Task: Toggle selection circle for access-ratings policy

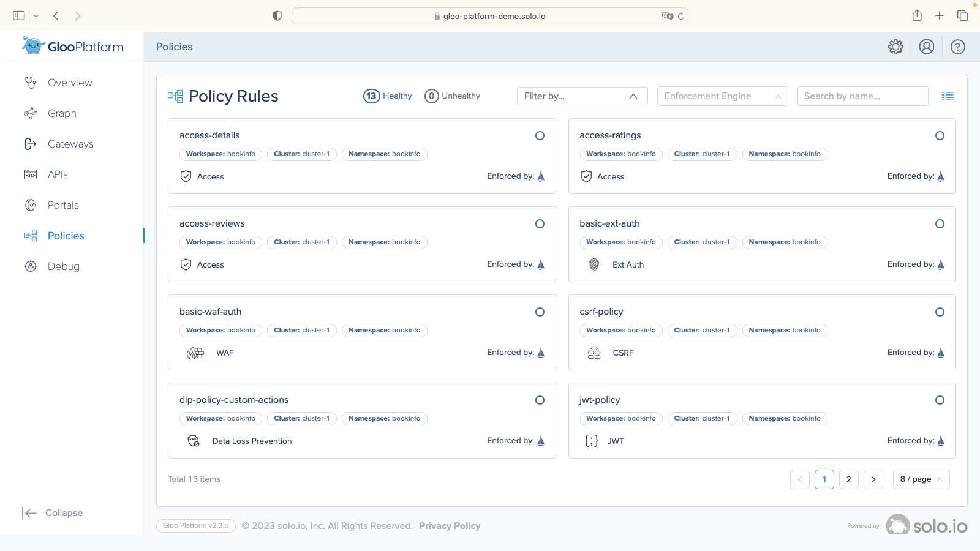Action: (940, 135)
